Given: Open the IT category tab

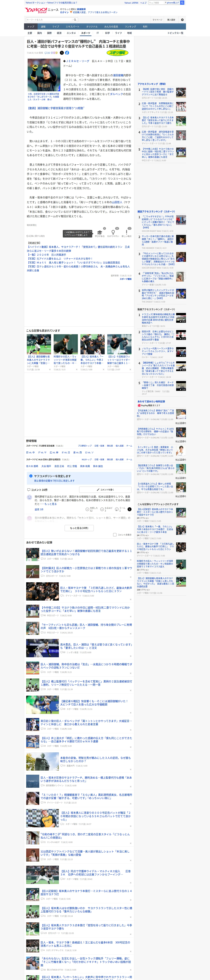Looking at the screenshot, I should [x=98, y=33].
